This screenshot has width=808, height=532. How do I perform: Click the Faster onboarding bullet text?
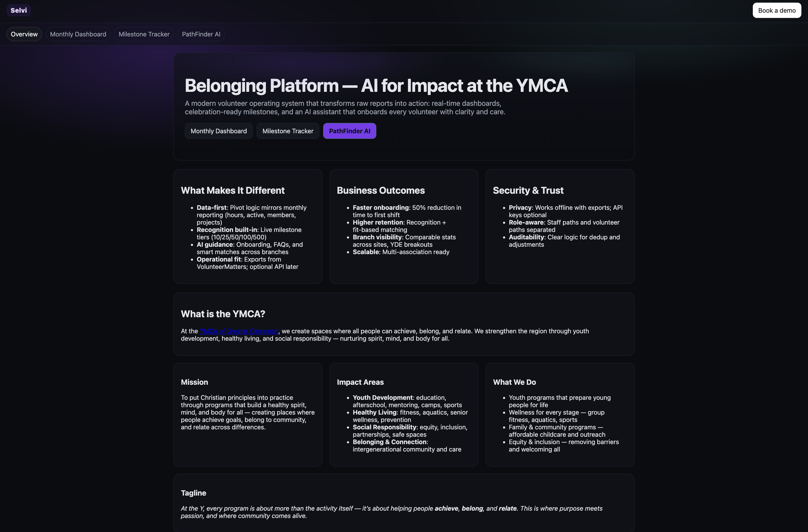pos(380,208)
